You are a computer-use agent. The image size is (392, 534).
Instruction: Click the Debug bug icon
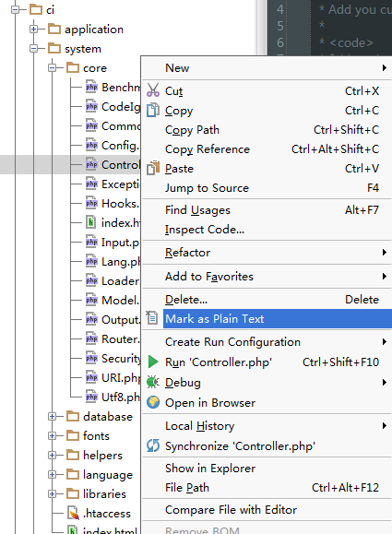coord(153,382)
